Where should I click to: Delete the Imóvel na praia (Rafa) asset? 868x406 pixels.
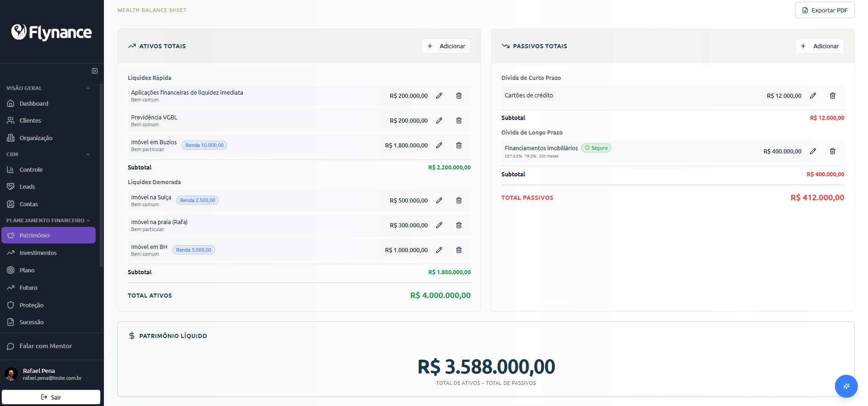click(459, 225)
